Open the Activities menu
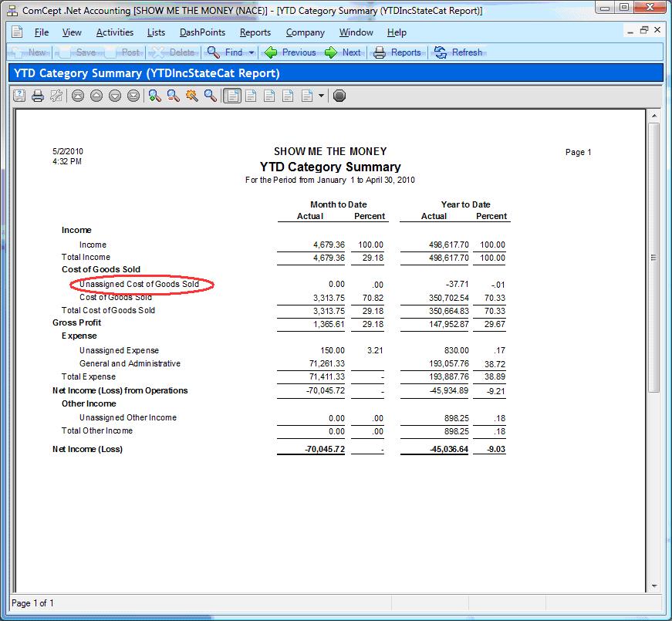 [114, 32]
